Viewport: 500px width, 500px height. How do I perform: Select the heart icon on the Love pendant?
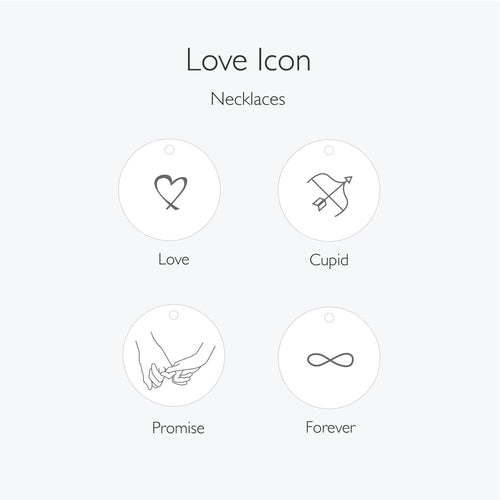click(171, 192)
